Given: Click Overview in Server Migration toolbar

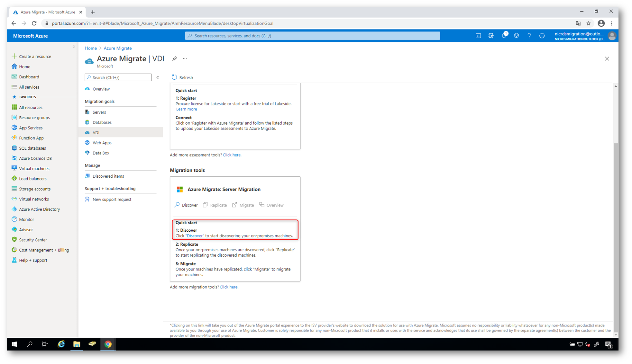Looking at the screenshot, I should click(x=271, y=205).
